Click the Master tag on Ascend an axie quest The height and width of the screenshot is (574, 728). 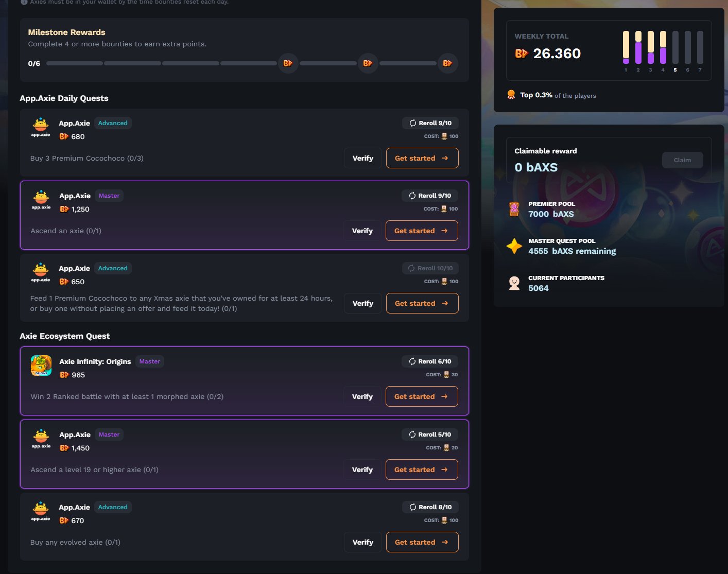[109, 196]
